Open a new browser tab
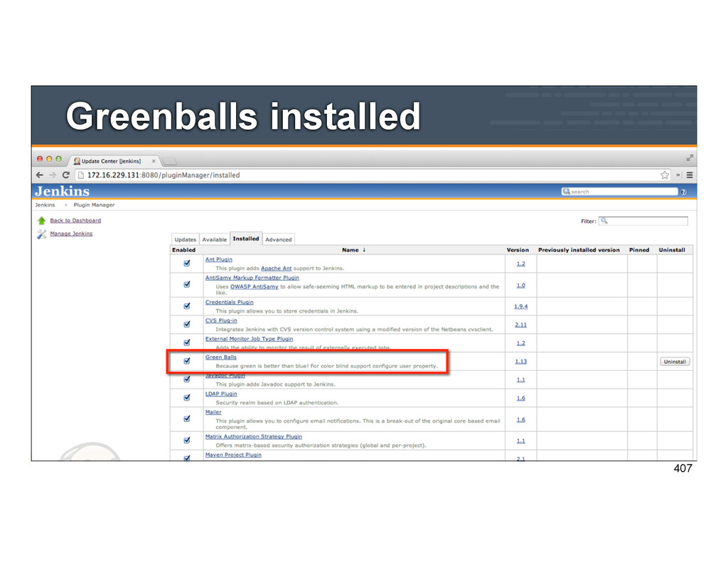The image size is (728, 562). [169, 161]
